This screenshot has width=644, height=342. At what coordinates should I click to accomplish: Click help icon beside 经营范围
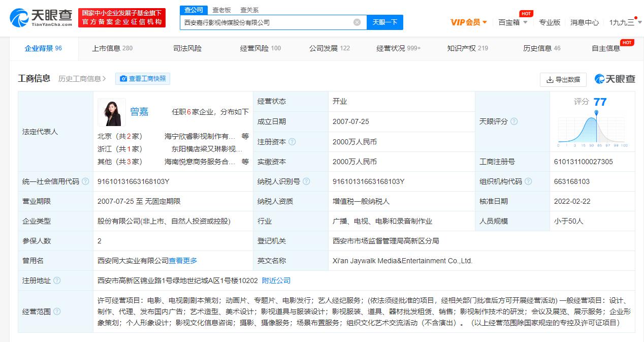pos(57,312)
